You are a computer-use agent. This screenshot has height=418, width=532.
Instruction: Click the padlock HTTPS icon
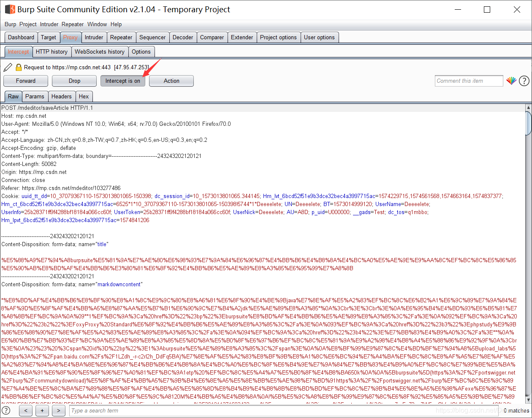click(x=19, y=67)
